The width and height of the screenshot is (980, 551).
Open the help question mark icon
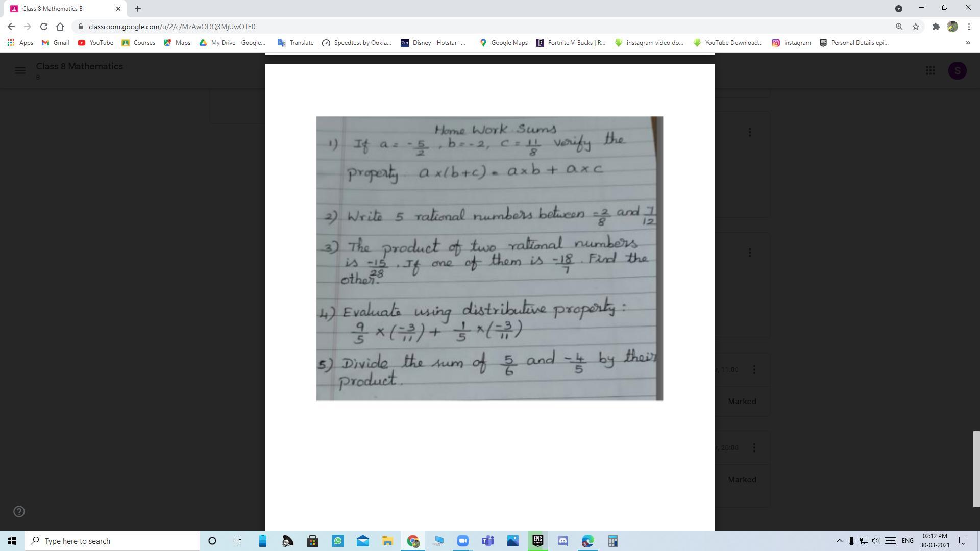tap(19, 511)
